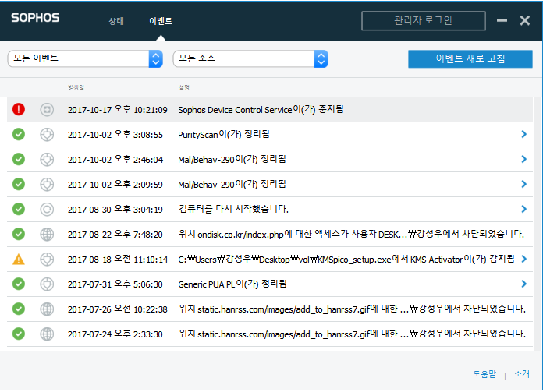543x392 pixels.
Task: Click green check icon for PurityScan event
Action: [19, 134]
